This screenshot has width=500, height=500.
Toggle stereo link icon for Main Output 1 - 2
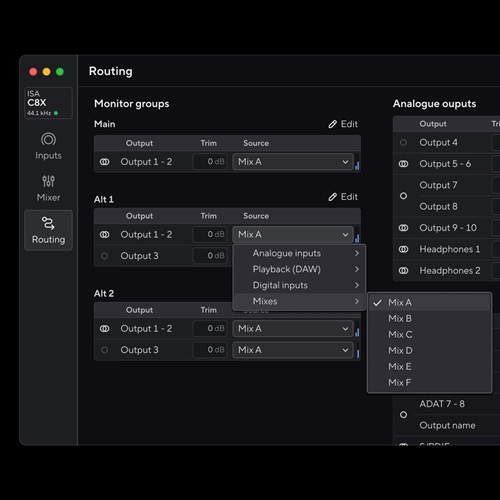[x=104, y=162]
